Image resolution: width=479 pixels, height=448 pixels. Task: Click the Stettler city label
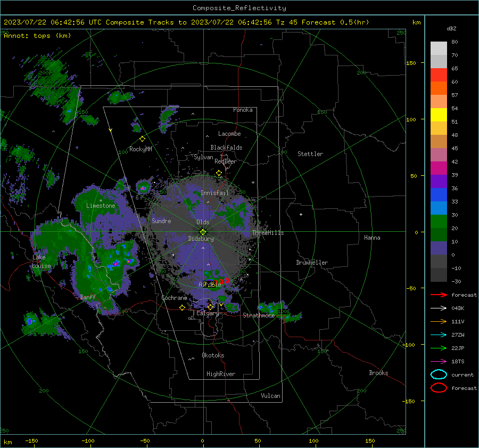310,154
